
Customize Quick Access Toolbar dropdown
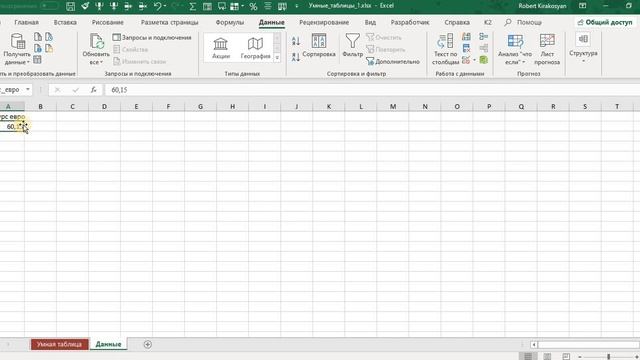click(297, 6)
